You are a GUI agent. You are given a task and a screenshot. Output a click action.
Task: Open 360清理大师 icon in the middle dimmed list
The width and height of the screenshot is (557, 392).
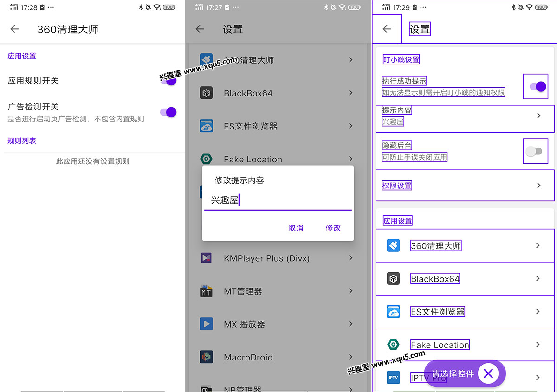pos(206,60)
